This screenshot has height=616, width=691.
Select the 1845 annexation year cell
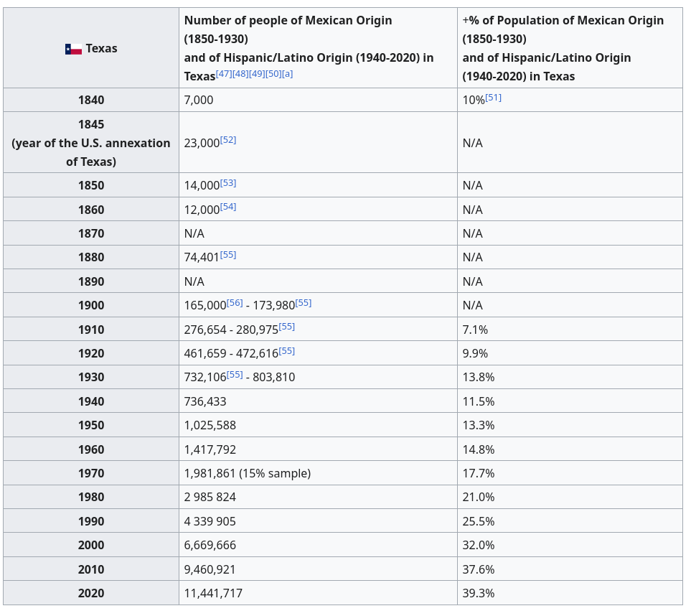tap(91, 142)
